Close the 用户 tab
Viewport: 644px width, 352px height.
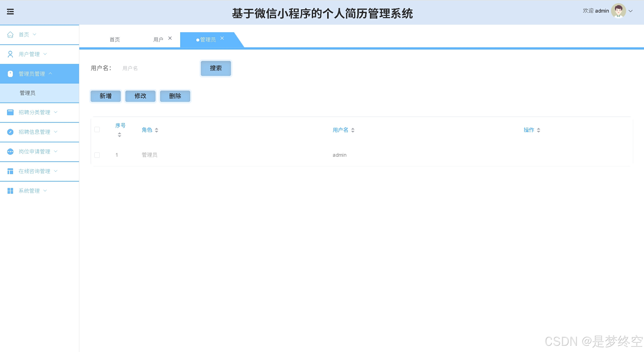(170, 38)
